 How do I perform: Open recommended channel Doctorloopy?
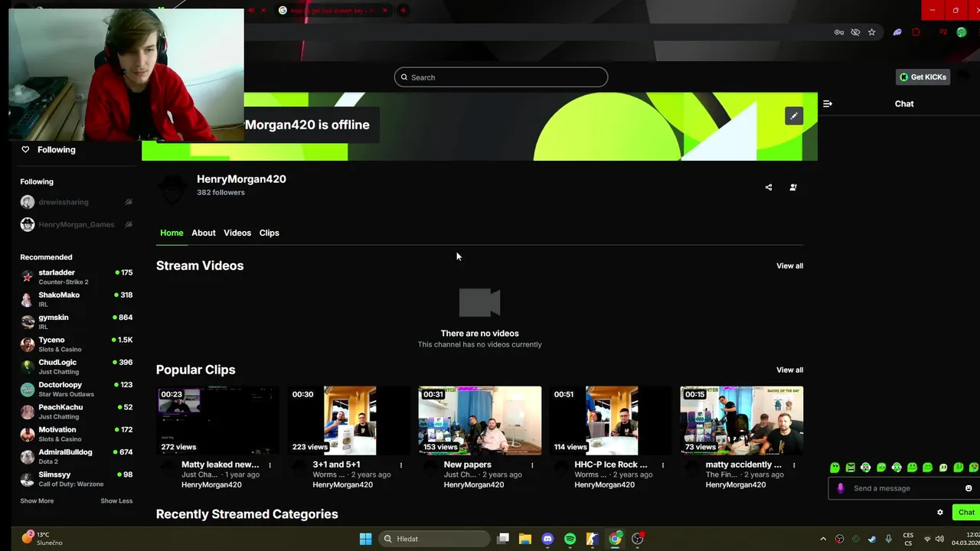(76, 389)
